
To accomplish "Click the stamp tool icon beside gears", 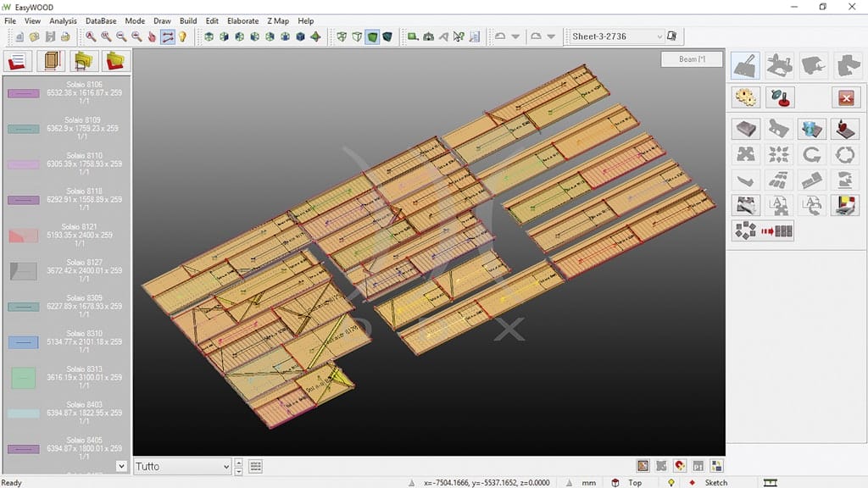I will (x=780, y=97).
